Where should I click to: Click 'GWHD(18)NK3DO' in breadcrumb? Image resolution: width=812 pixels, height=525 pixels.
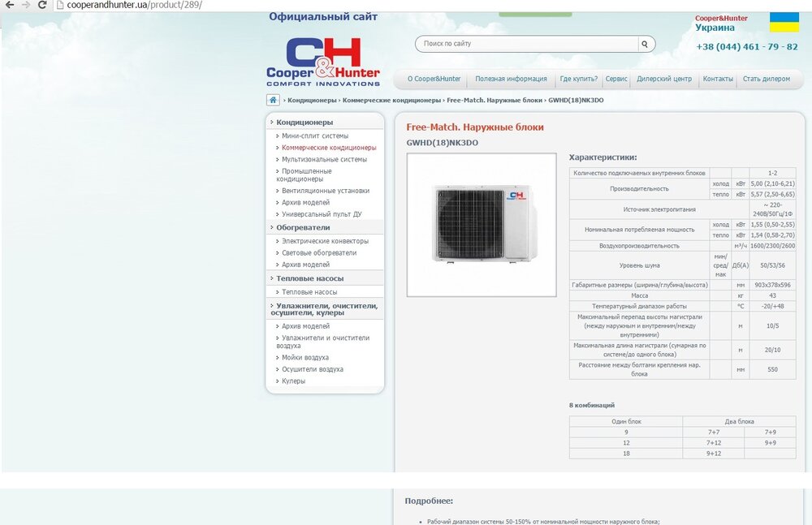coord(576,101)
